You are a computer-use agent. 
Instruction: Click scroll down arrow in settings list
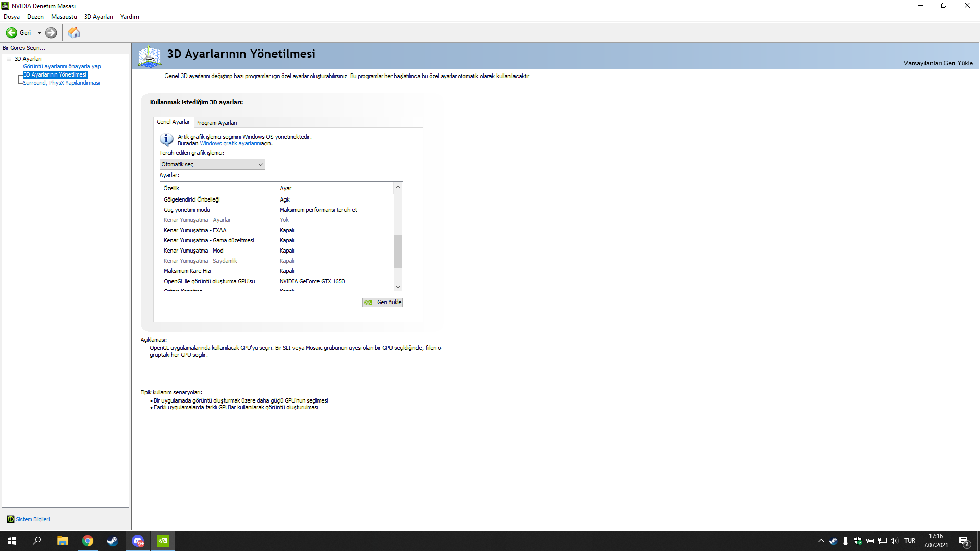click(x=398, y=287)
